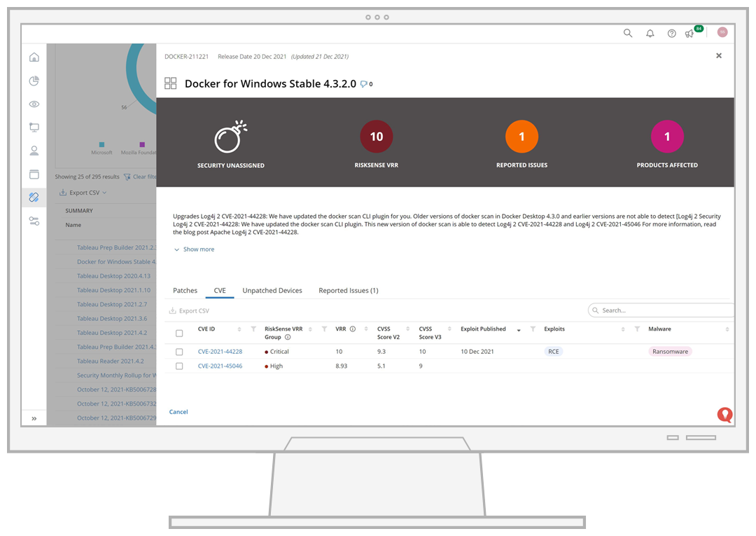Click the Reported Issues count badge

[521, 137]
